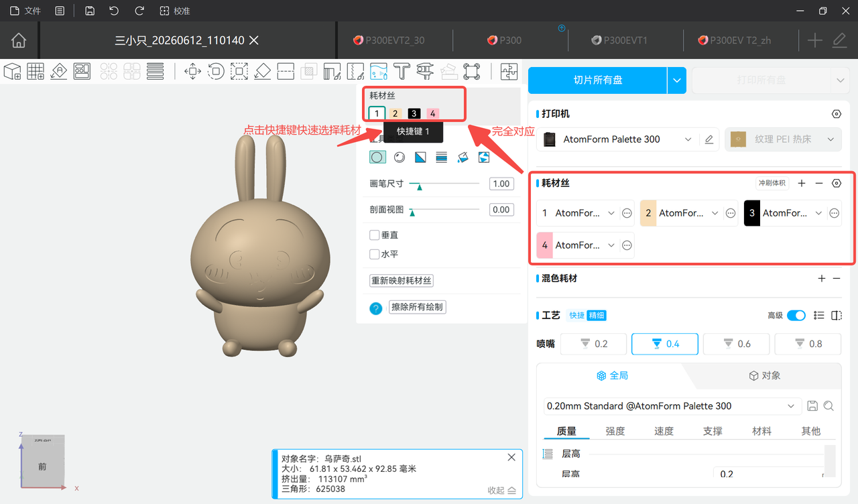Click the 重新映射耗材丝 button
Viewport: 858px width, 504px height.
402,281
